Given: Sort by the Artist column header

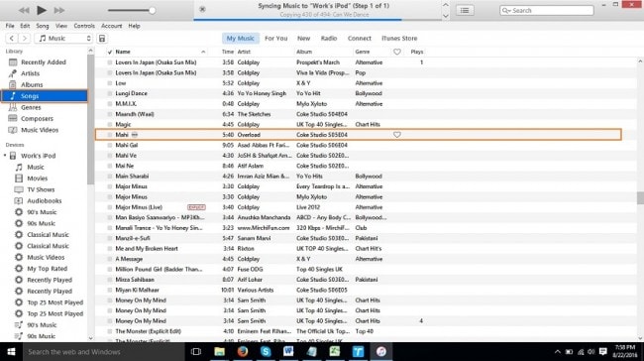Looking at the screenshot, I should pos(244,52).
